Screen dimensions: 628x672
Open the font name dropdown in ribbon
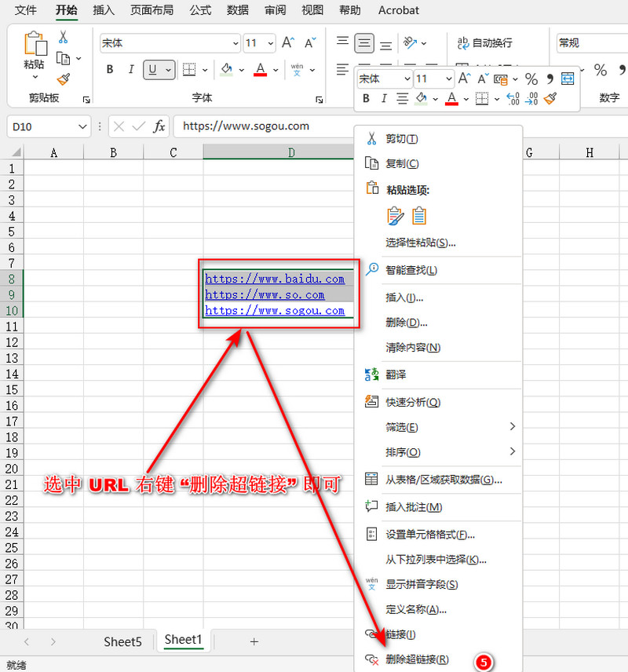pos(235,43)
